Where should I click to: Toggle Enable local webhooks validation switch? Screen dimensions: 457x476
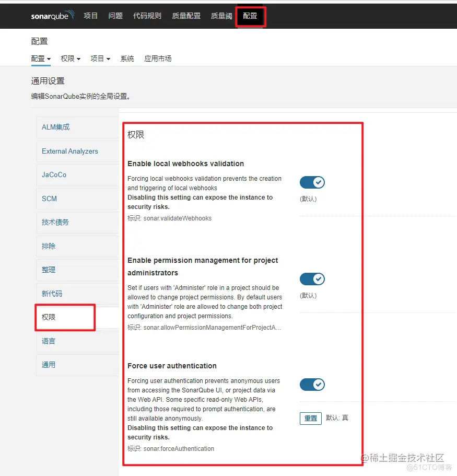(312, 182)
